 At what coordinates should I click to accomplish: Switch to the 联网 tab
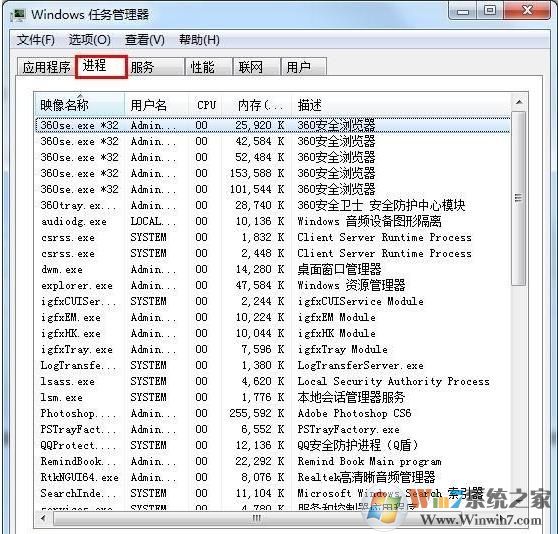257,67
